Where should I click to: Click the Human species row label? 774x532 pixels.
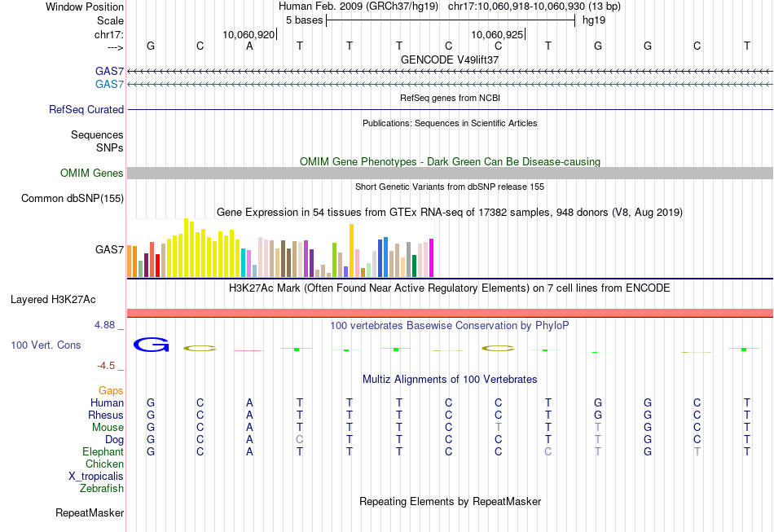107,403
